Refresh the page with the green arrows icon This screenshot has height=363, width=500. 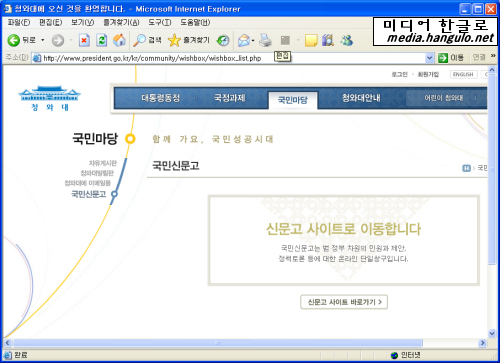(x=102, y=40)
